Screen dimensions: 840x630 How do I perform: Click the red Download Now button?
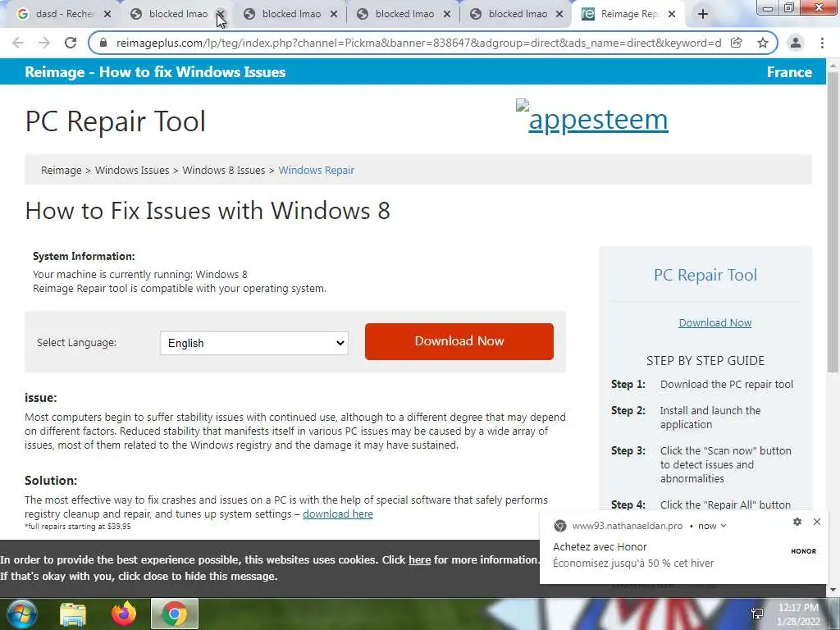pyautogui.click(x=459, y=341)
